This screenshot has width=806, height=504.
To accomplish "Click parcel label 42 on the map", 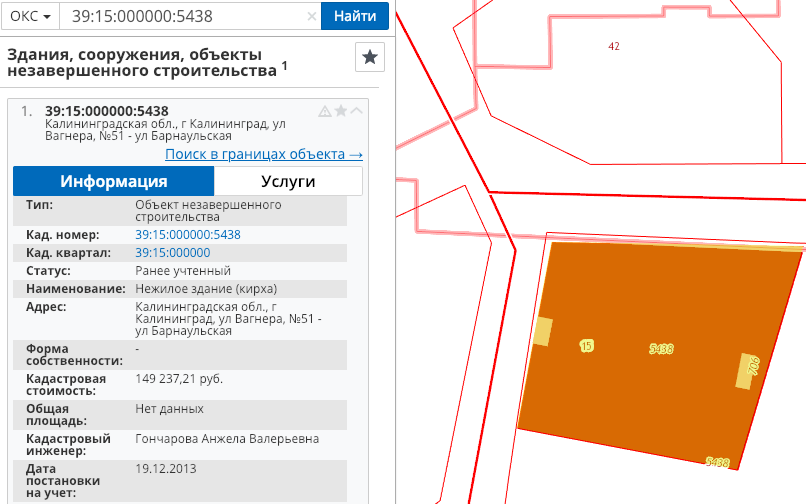I will click(x=614, y=47).
